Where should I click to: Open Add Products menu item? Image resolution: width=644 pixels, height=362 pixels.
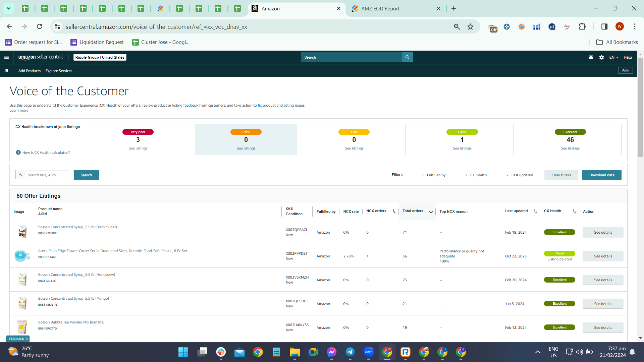click(x=30, y=71)
